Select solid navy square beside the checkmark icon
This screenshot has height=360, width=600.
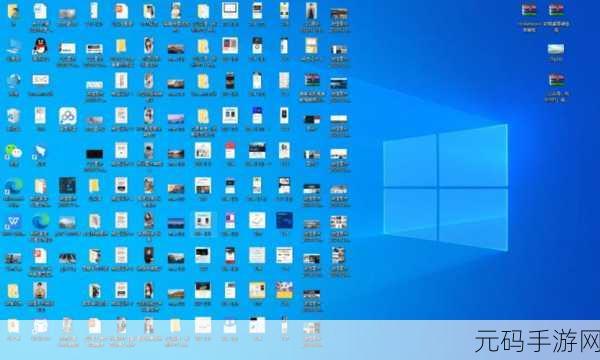pyautogui.click(x=284, y=220)
